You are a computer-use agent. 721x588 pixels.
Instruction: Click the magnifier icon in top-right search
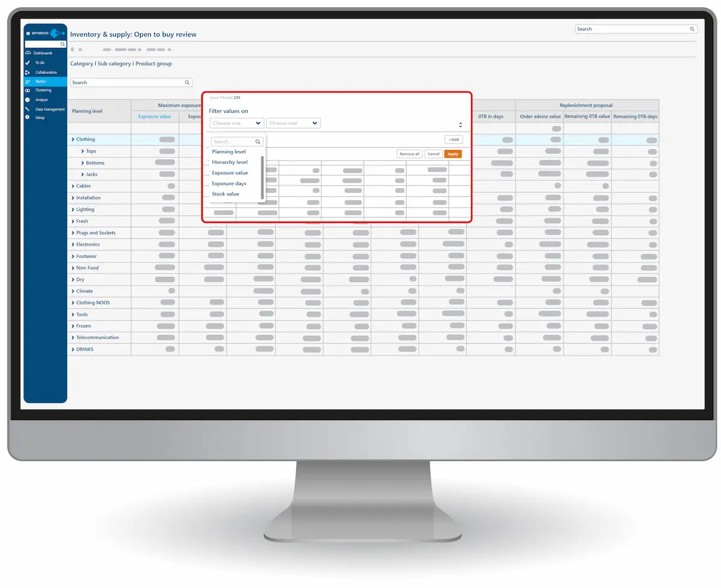[692, 29]
